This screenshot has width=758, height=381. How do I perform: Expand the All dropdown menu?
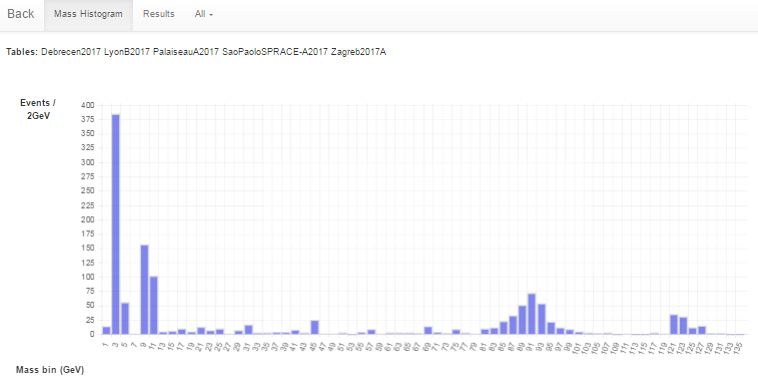pyautogui.click(x=204, y=15)
